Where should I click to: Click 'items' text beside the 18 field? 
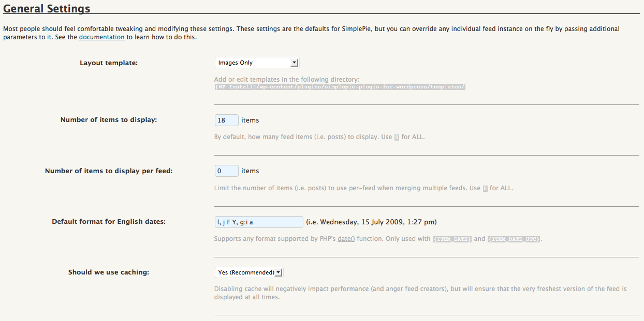[250, 120]
